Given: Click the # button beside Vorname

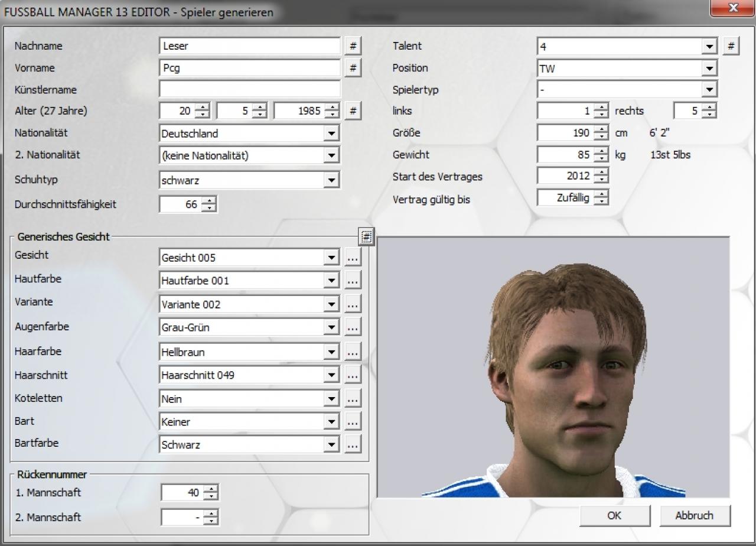Looking at the screenshot, I should pyautogui.click(x=353, y=68).
